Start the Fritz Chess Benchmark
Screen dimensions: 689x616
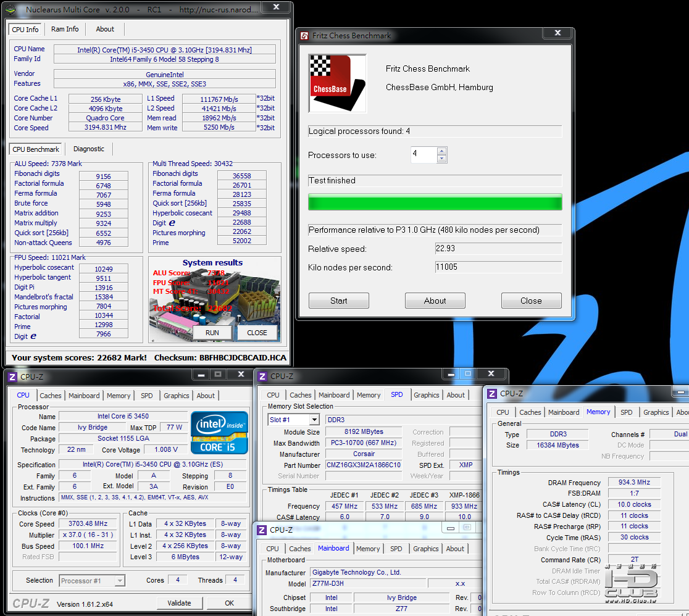[339, 301]
